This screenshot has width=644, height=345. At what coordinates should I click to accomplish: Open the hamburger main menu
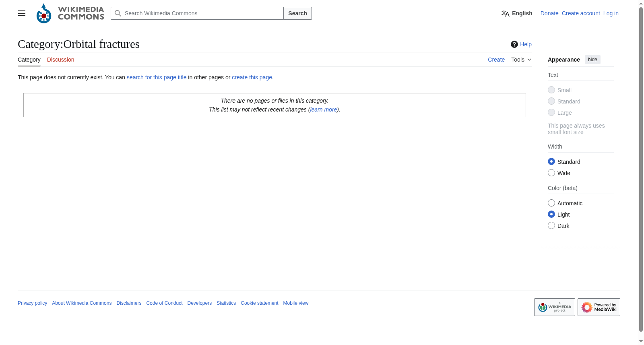coord(22,13)
